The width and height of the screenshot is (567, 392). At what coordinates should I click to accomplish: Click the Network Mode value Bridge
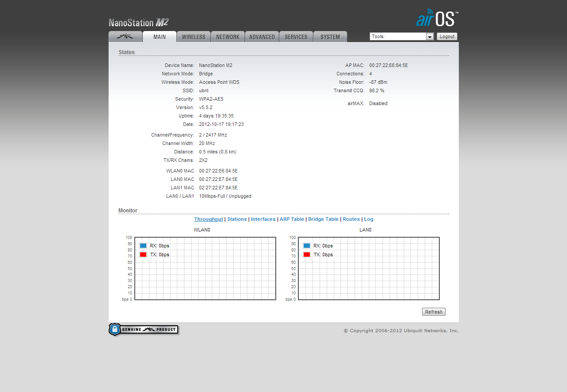(x=206, y=74)
